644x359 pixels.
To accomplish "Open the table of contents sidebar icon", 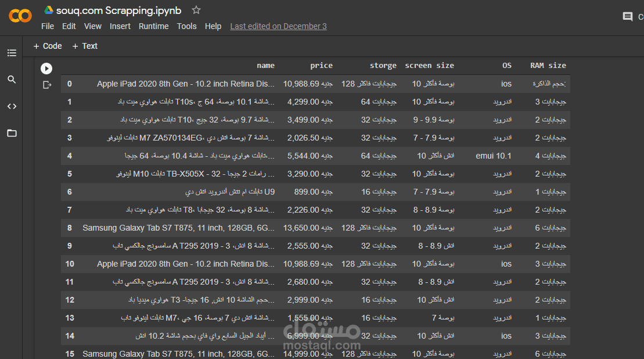I will [x=12, y=53].
